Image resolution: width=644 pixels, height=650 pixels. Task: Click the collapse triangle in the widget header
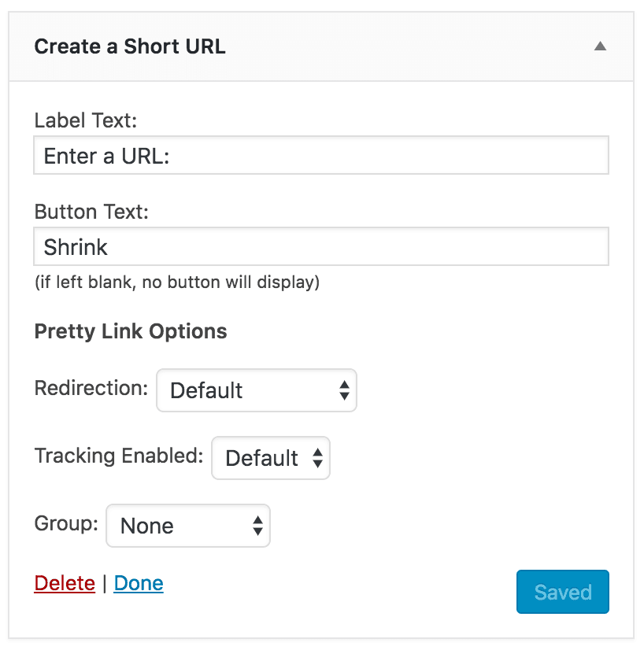600,46
